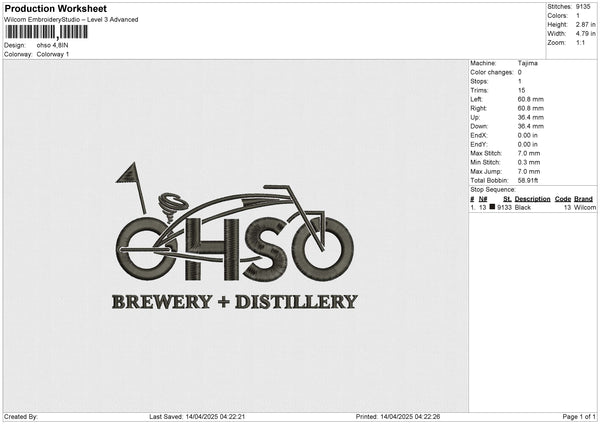Click the Machine value 'Tajima'
This screenshot has height=424, width=600.
tap(528, 63)
